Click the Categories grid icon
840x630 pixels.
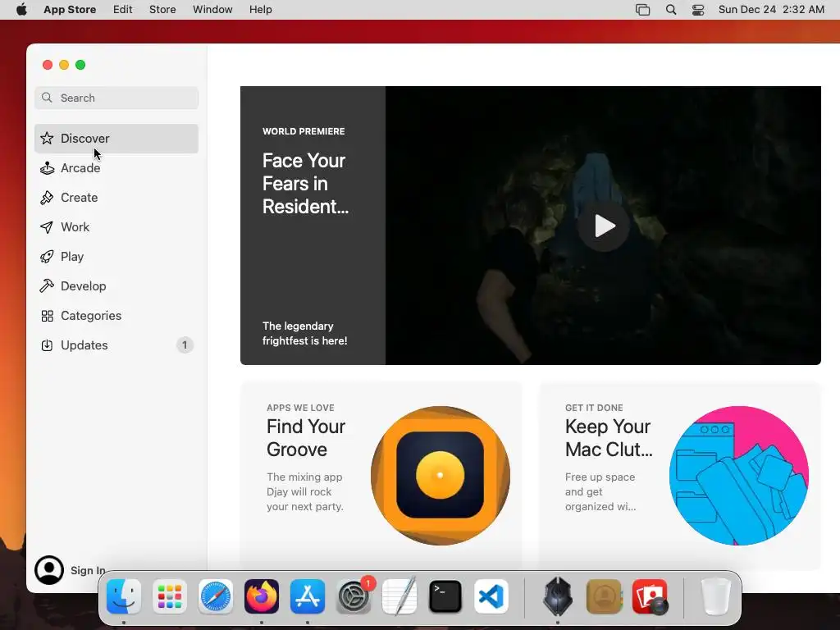[47, 316]
